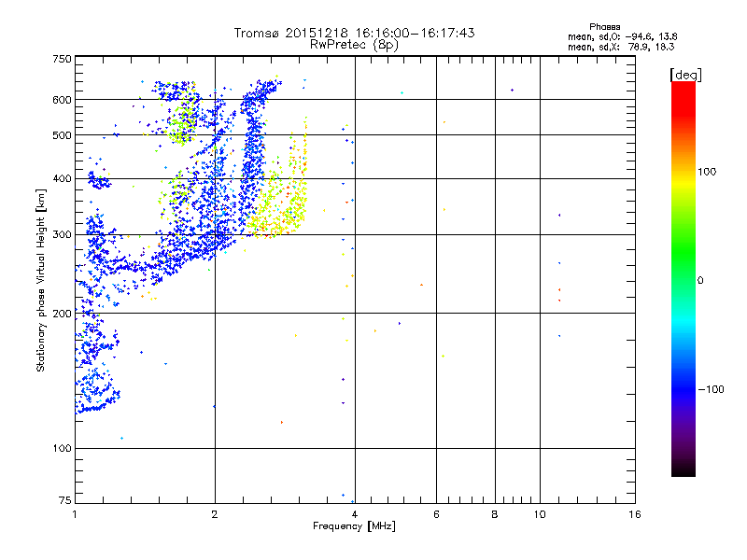Click the blue echo cluster at 120 km height
Viewport: 747px width, 560px height.
point(98,400)
